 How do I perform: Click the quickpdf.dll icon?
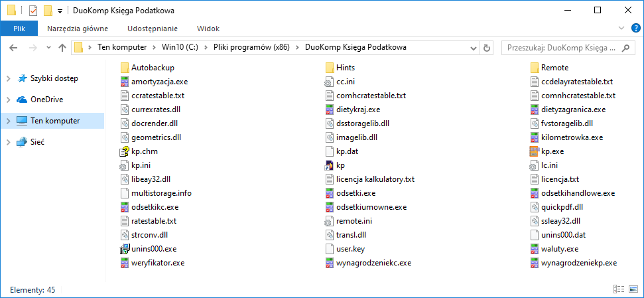(535, 207)
